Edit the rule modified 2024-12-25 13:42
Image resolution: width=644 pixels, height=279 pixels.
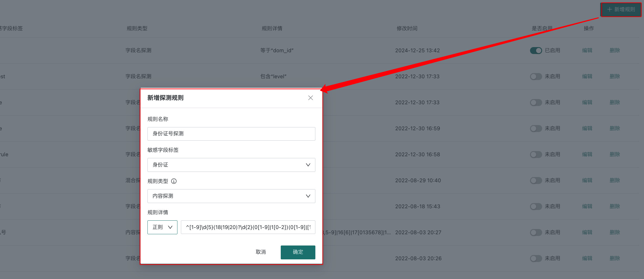587,51
